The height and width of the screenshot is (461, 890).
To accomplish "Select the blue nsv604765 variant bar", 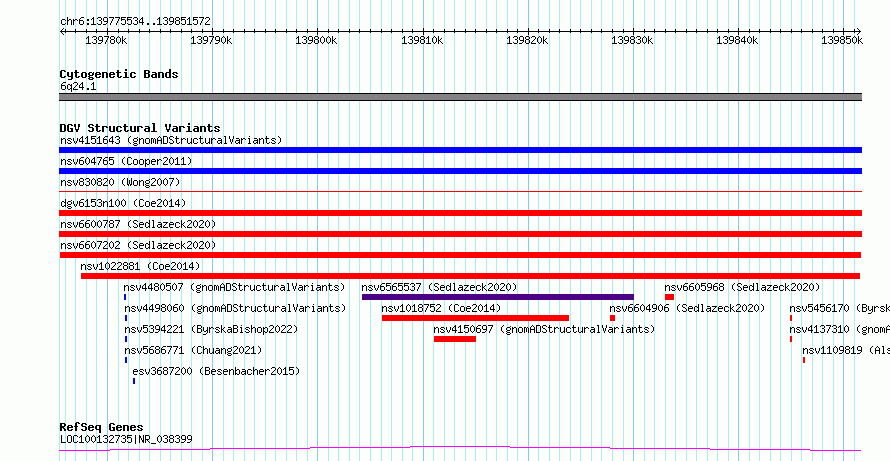I will pyautogui.click(x=460, y=171).
